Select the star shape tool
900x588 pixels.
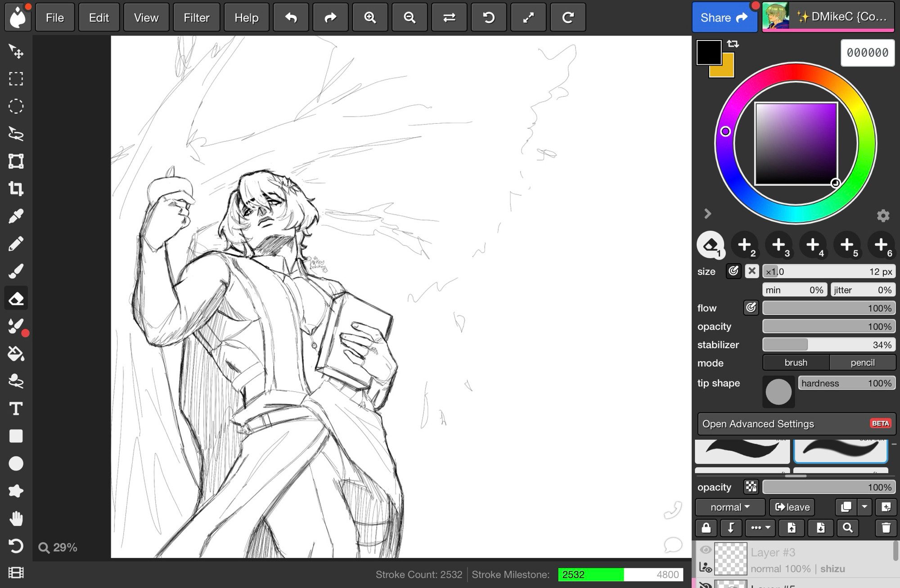(16, 491)
